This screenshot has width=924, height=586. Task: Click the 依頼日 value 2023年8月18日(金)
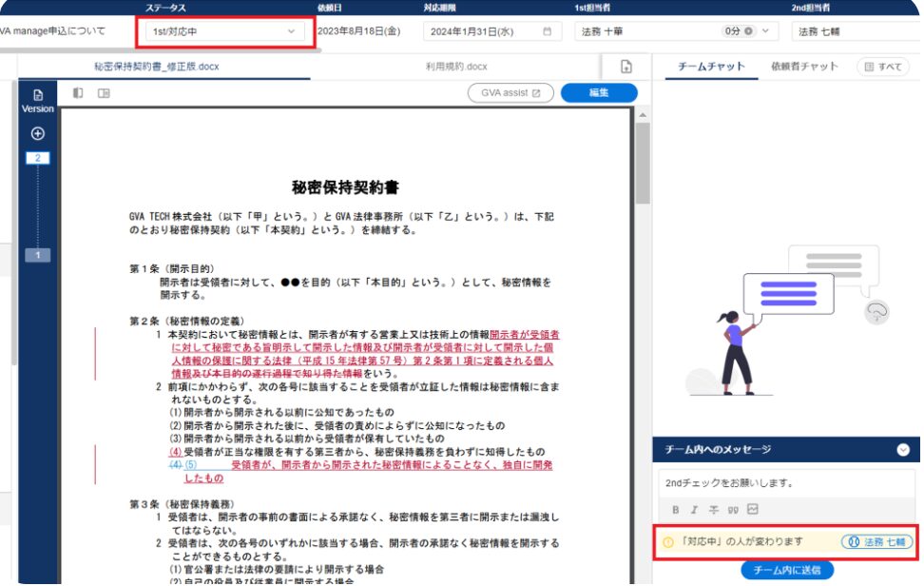pos(359,31)
